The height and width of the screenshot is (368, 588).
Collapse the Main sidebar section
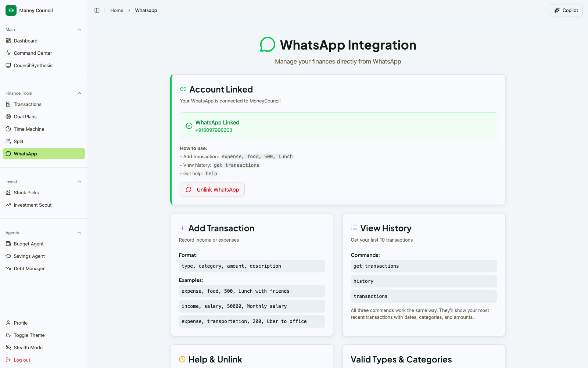tap(79, 30)
